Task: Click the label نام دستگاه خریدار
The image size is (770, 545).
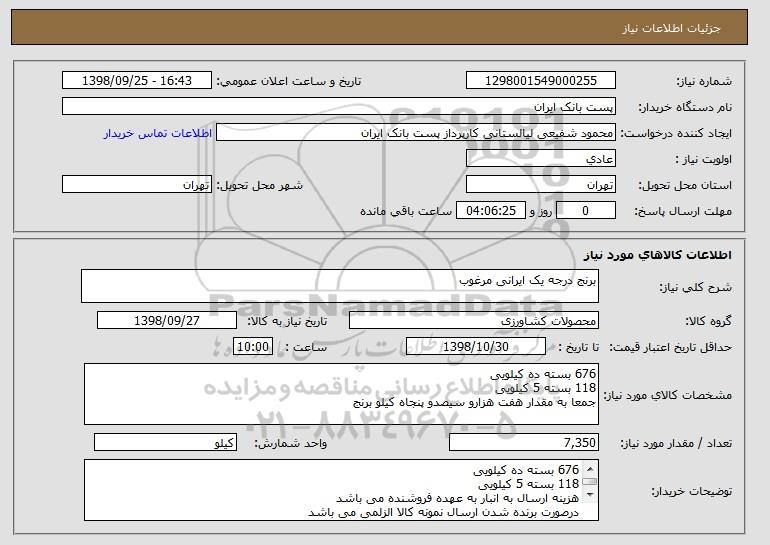Action: [x=685, y=107]
